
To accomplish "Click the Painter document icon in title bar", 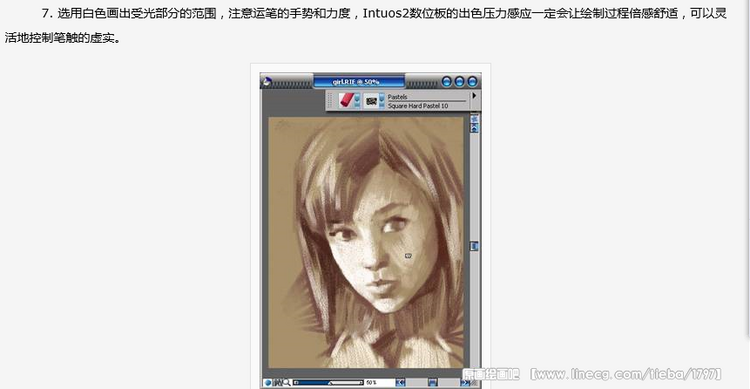I will tap(267, 82).
